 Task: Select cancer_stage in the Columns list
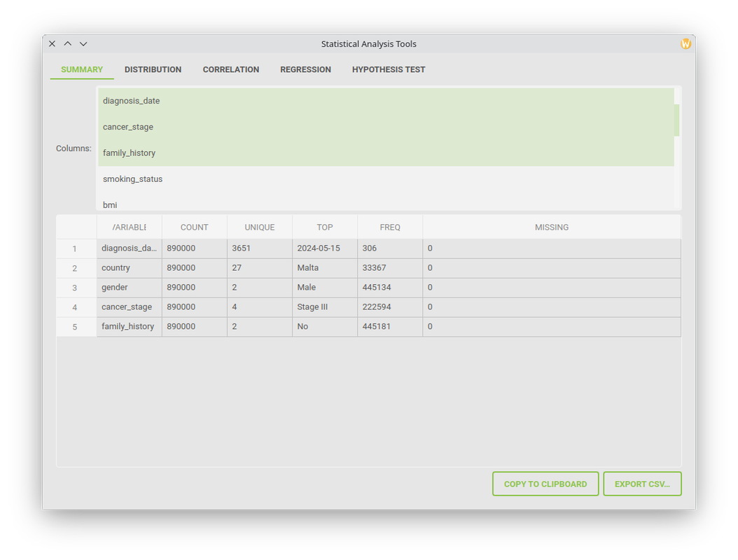point(386,127)
